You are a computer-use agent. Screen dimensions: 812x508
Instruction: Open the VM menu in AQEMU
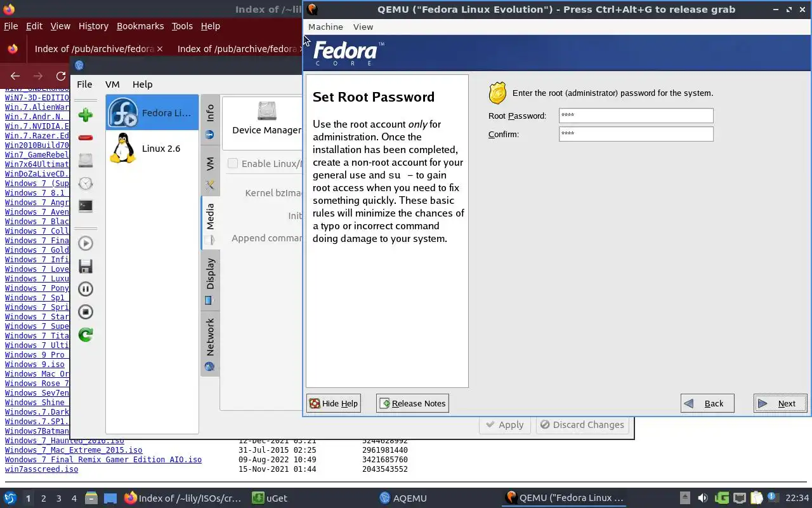tap(112, 84)
